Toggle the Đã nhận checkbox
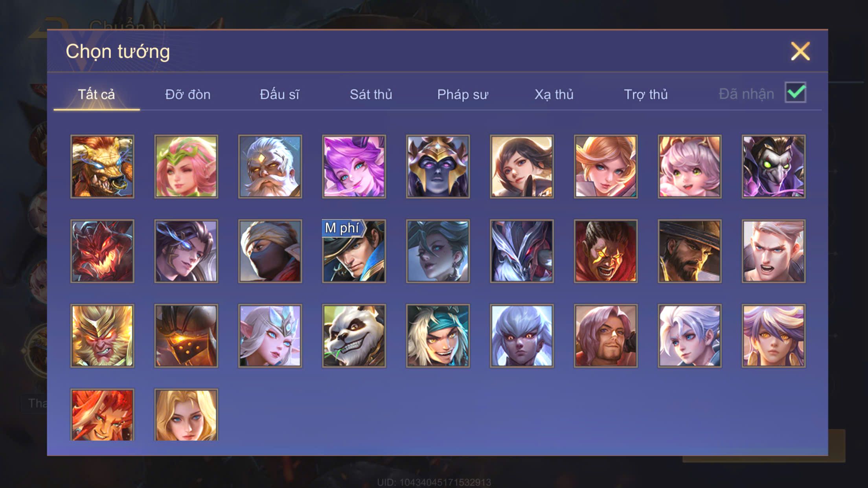This screenshot has width=868, height=488. tap(795, 93)
